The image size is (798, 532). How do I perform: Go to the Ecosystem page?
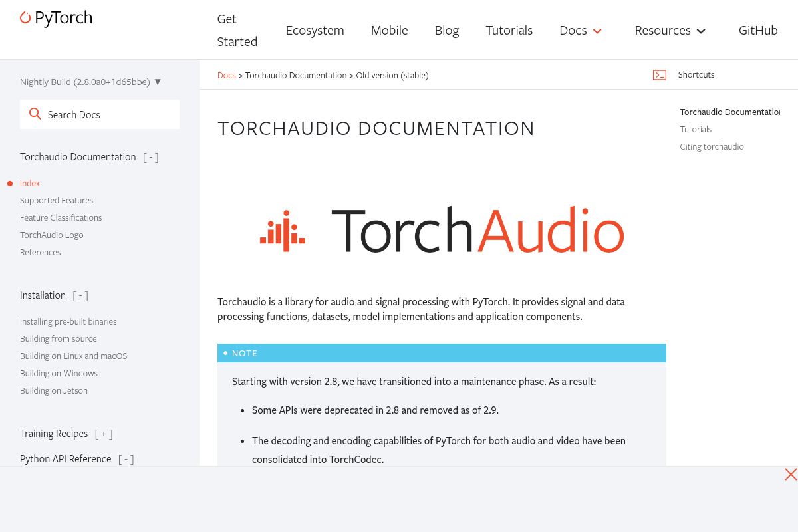pyautogui.click(x=315, y=31)
